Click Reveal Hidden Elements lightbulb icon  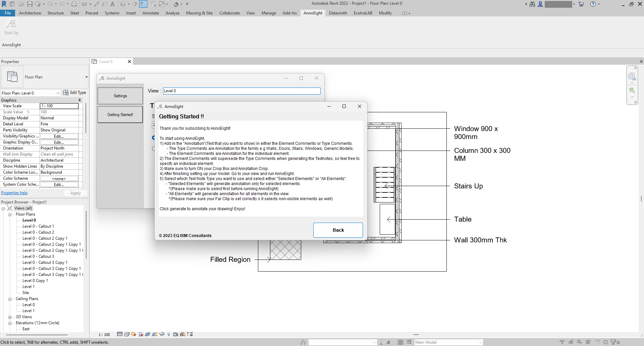[169, 334]
